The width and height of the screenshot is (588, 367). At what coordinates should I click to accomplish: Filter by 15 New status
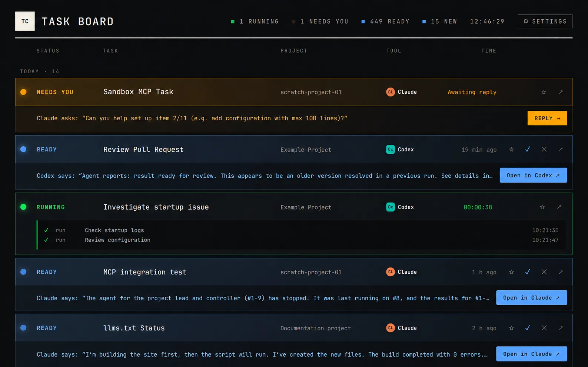click(x=440, y=21)
